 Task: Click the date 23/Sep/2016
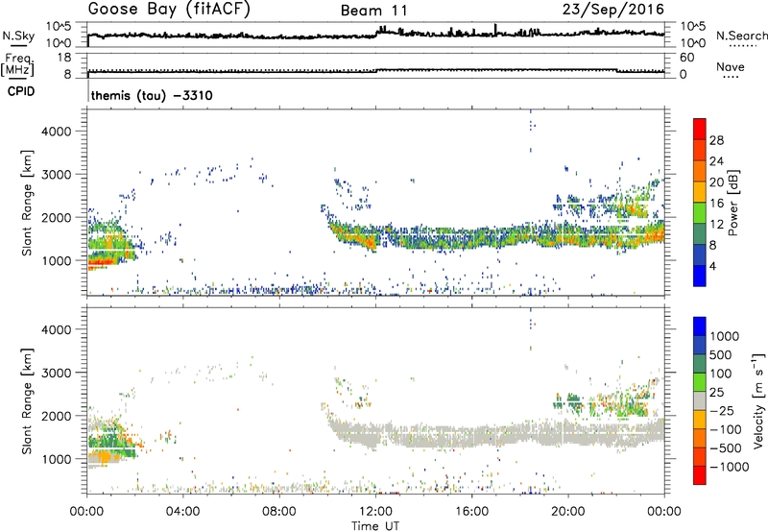613,10
